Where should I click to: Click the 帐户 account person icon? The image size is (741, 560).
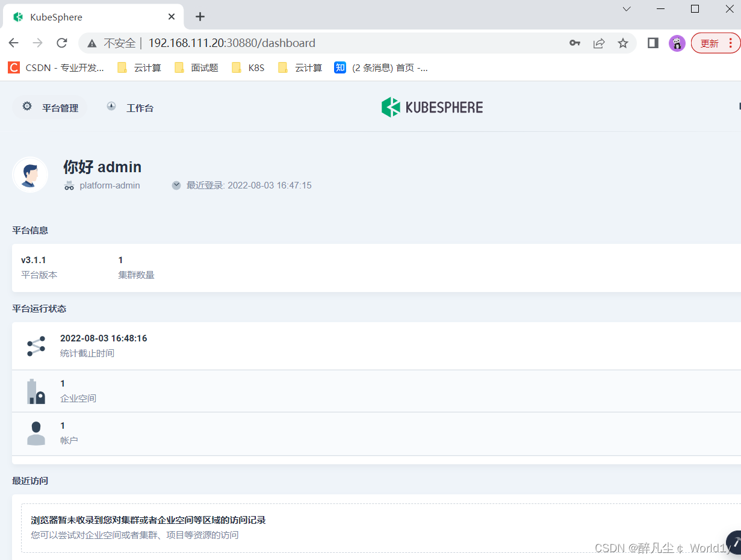click(36, 434)
